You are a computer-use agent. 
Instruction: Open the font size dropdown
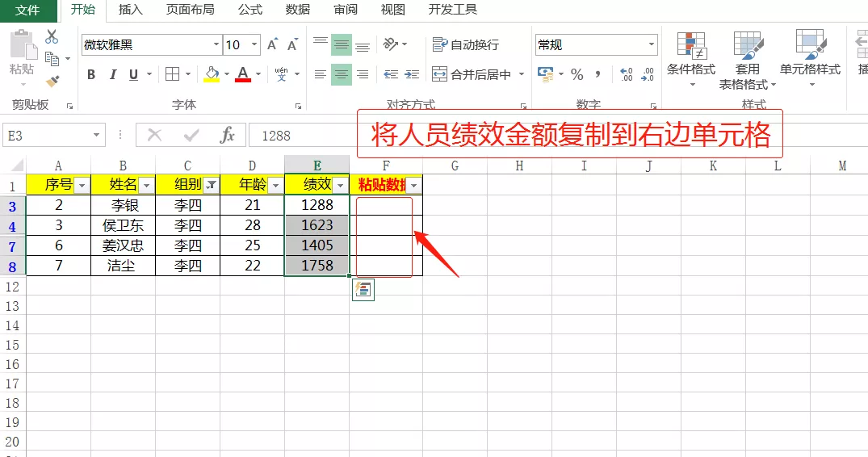254,45
